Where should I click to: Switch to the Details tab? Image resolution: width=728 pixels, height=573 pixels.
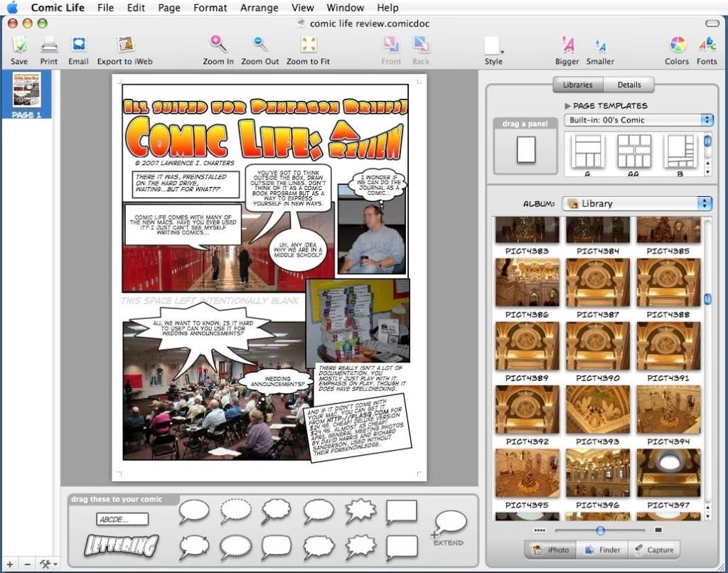pyautogui.click(x=630, y=85)
